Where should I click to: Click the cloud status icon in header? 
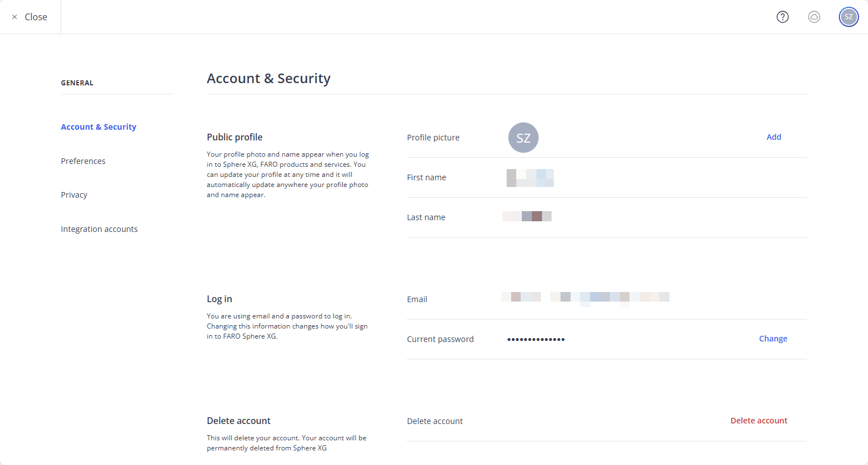point(814,17)
